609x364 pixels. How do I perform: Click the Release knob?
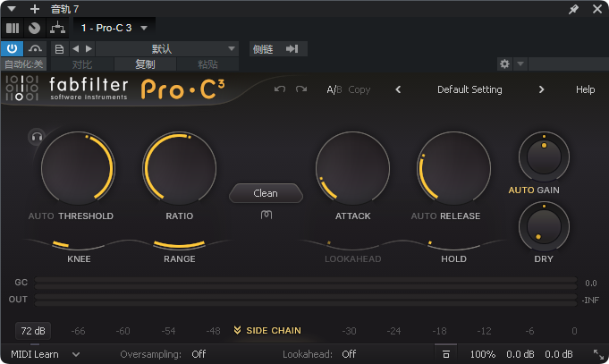(453, 168)
